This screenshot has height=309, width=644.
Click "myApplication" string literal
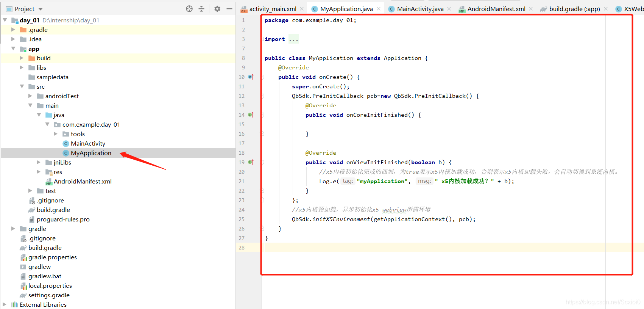[x=382, y=181]
